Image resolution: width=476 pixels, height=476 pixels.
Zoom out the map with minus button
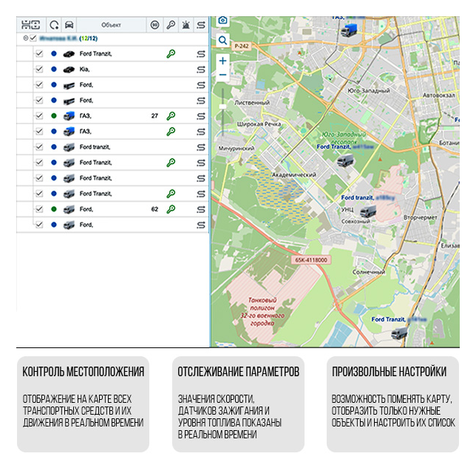click(222, 75)
